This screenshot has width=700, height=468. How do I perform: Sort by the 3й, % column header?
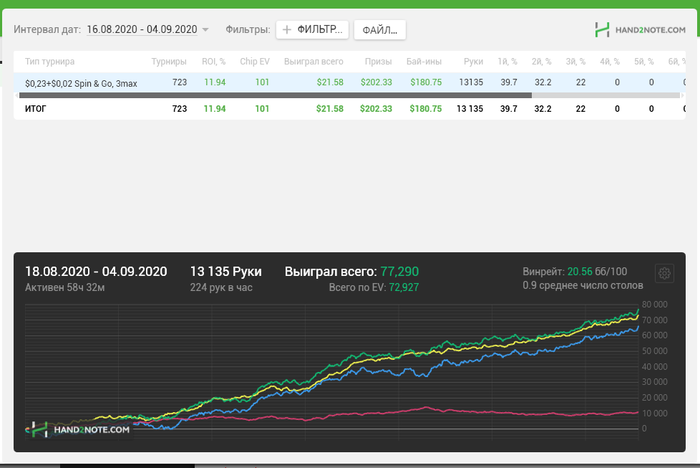point(575,62)
